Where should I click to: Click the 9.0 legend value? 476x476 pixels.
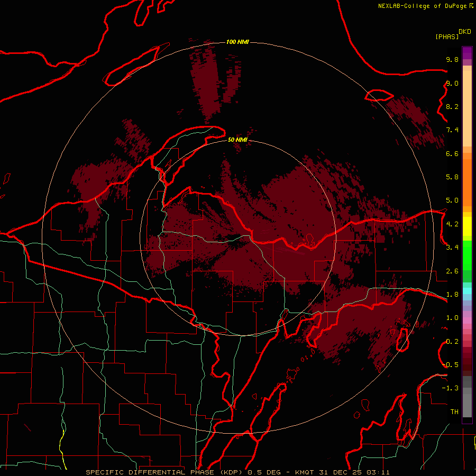(x=452, y=83)
